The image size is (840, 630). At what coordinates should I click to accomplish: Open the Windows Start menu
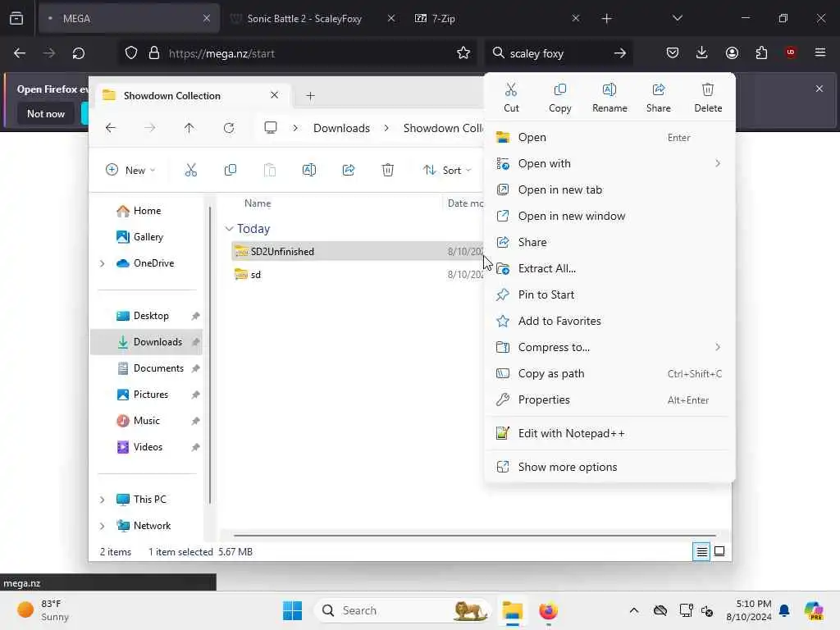(x=293, y=610)
